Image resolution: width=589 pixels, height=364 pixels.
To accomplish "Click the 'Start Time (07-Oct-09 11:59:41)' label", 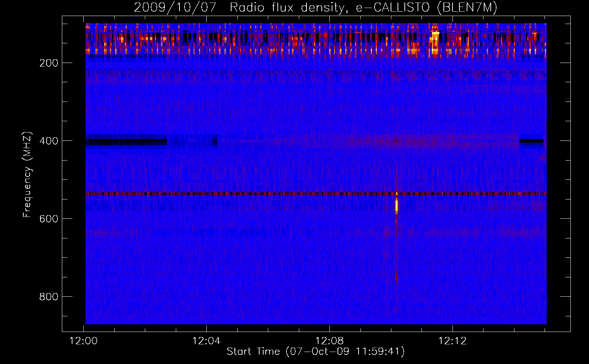I will click(x=316, y=352).
